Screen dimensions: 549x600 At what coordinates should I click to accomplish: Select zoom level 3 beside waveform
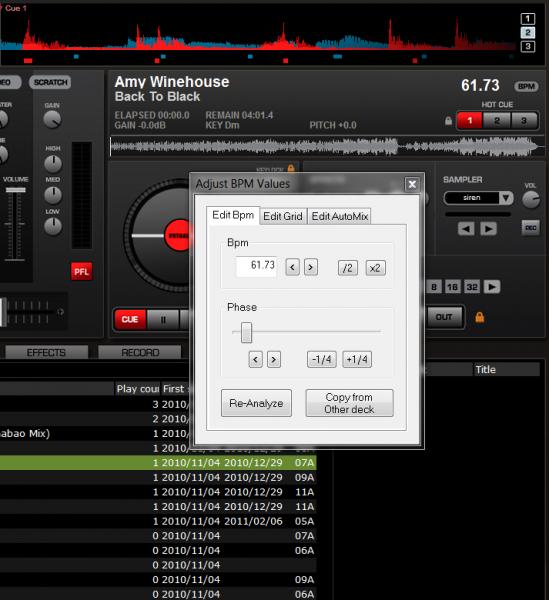pyautogui.click(x=528, y=46)
